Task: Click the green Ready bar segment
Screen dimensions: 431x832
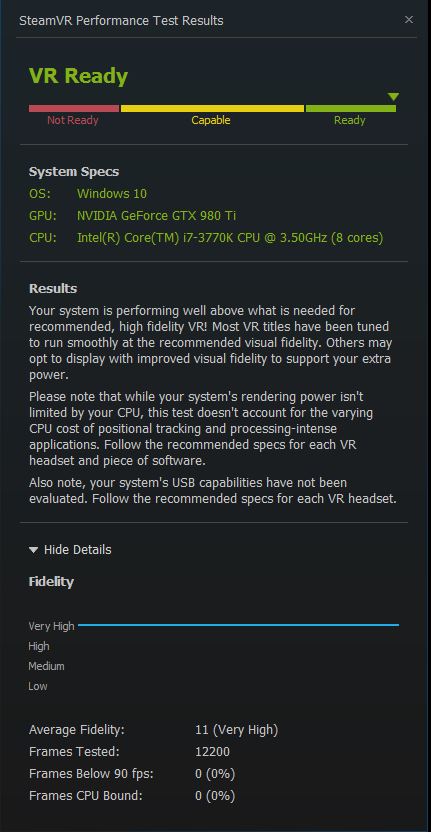Action: [351, 109]
